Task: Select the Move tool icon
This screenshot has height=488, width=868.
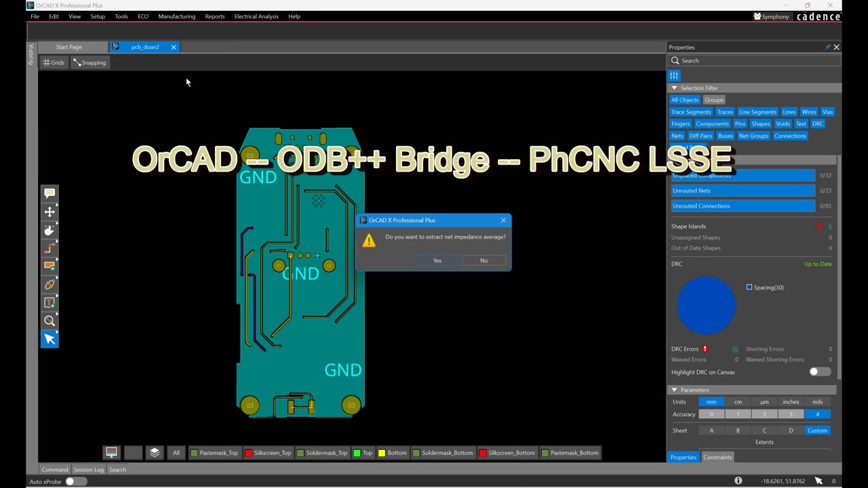Action: pos(50,212)
